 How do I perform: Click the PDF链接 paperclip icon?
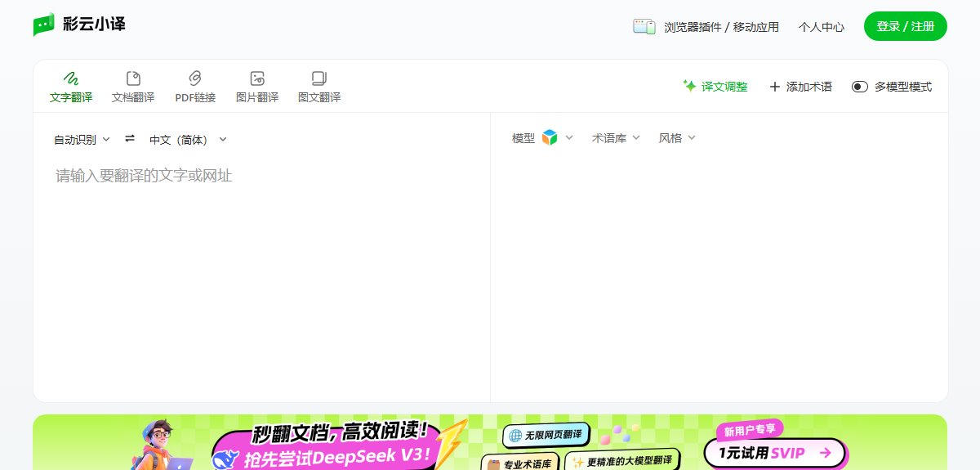tap(195, 78)
